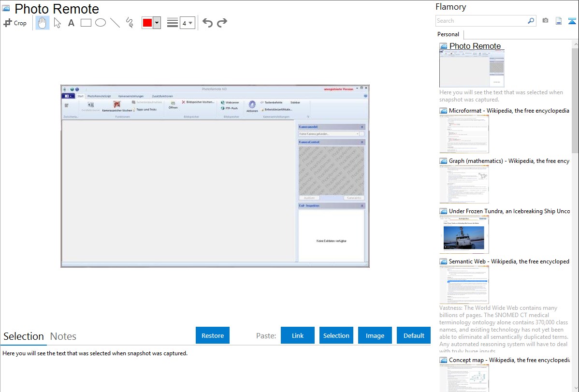
Task: Switch to the Notes tab
Action: click(63, 336)
